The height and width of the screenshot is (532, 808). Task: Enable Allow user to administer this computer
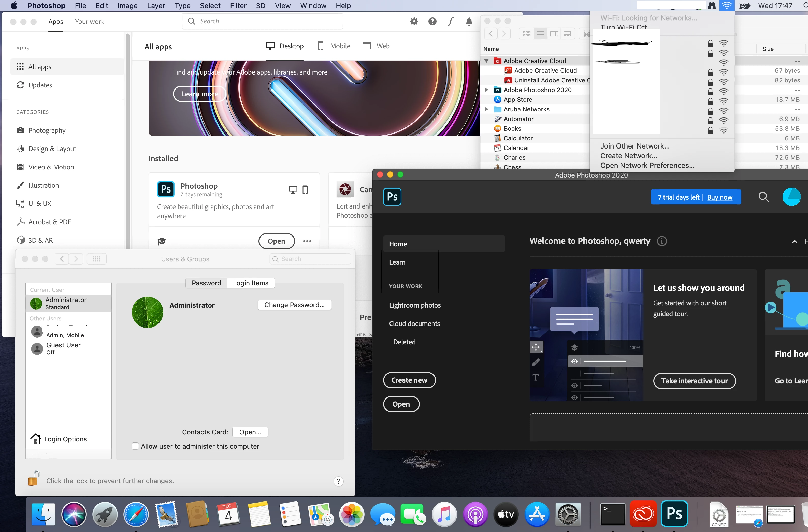[135, 446]
